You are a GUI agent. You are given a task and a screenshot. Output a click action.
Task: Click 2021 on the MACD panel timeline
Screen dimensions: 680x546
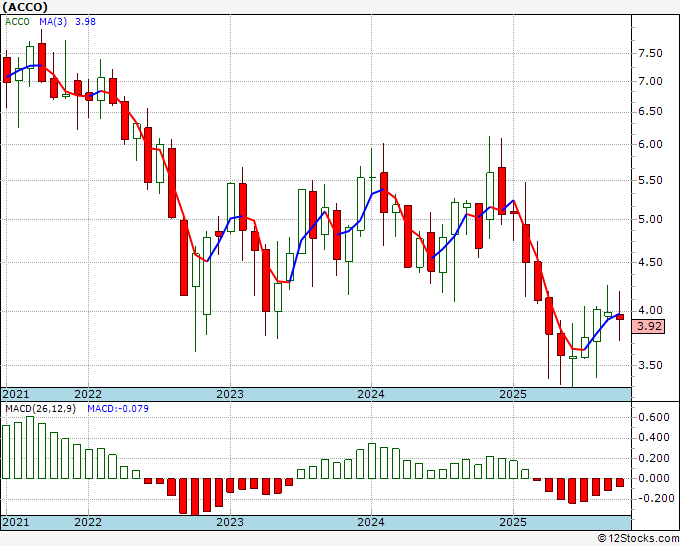click(16, 522)
